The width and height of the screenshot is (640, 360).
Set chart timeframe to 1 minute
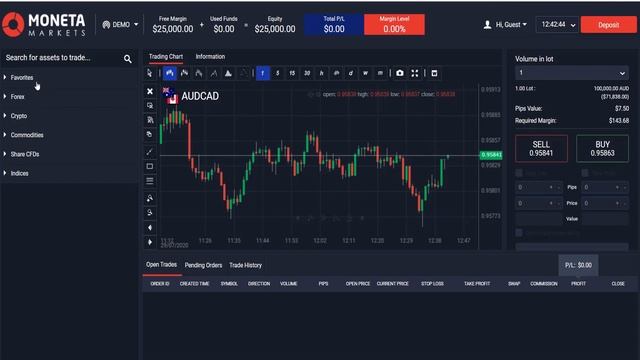[x=263, y=73]
